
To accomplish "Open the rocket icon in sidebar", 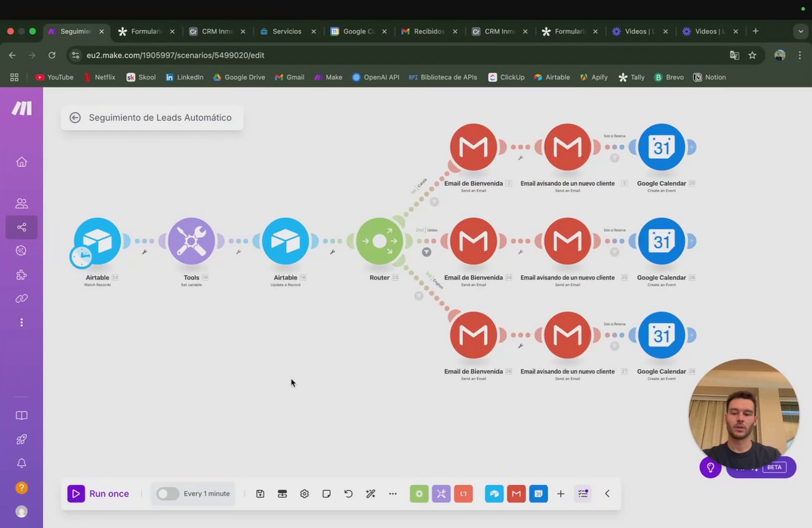I will 22,439.
